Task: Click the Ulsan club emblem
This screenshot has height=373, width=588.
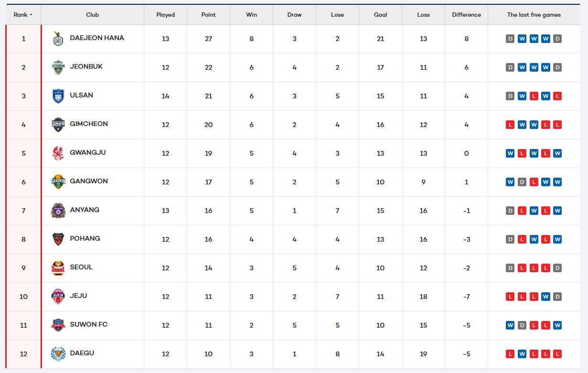Action: coord(58,96)
